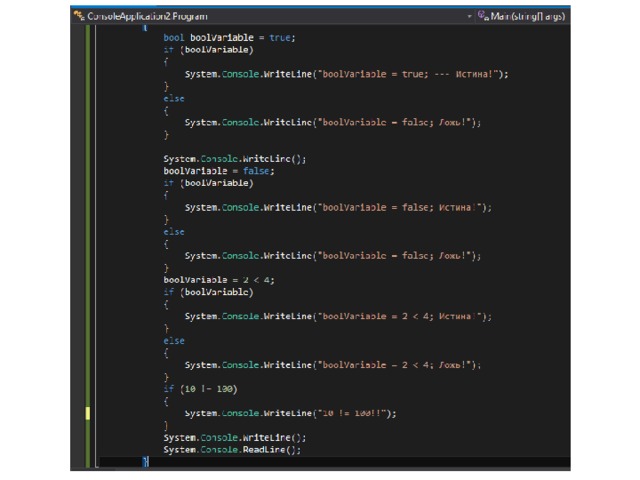Click the WriteLine() call just above ReadLine
This screenshot has width=640, height=480.
pyautogui.click(x=234, y=438)
